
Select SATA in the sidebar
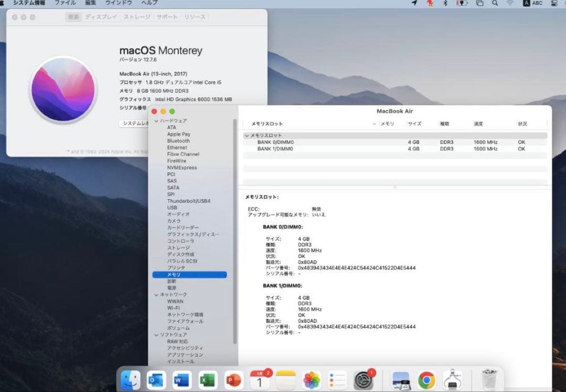(x=173, y=188)
